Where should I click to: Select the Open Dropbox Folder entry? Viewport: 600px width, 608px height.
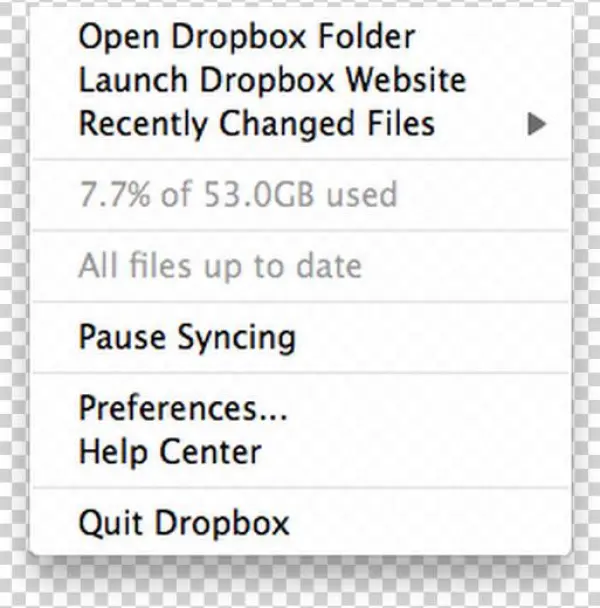pos(246,38)
